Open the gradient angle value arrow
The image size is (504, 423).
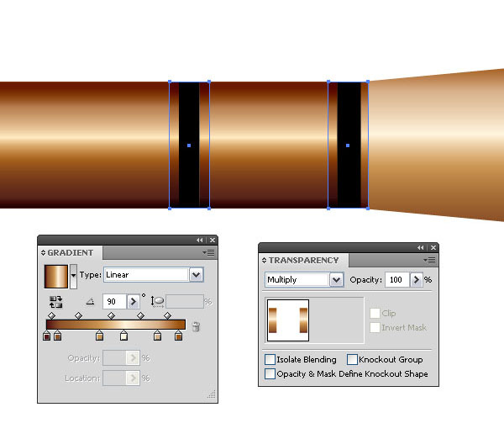(133, 302)
